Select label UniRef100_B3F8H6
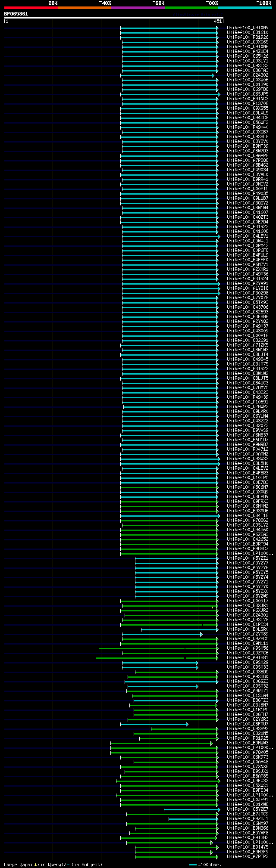Viewport: 276px width, 868px height. [x=248, y=317]
